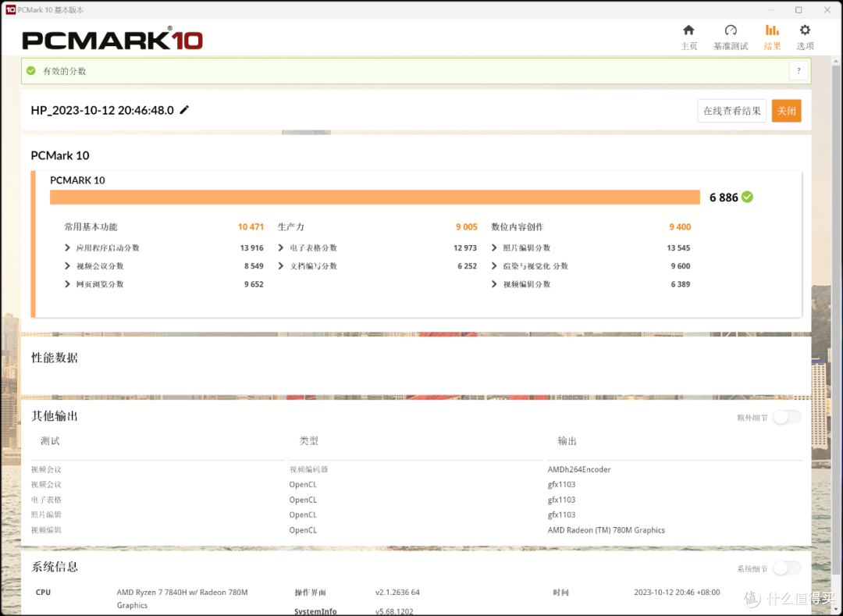This screenshot has height=616, width=843.
Task: Click the 视频编辑 test row
Action: coord(46,530)
